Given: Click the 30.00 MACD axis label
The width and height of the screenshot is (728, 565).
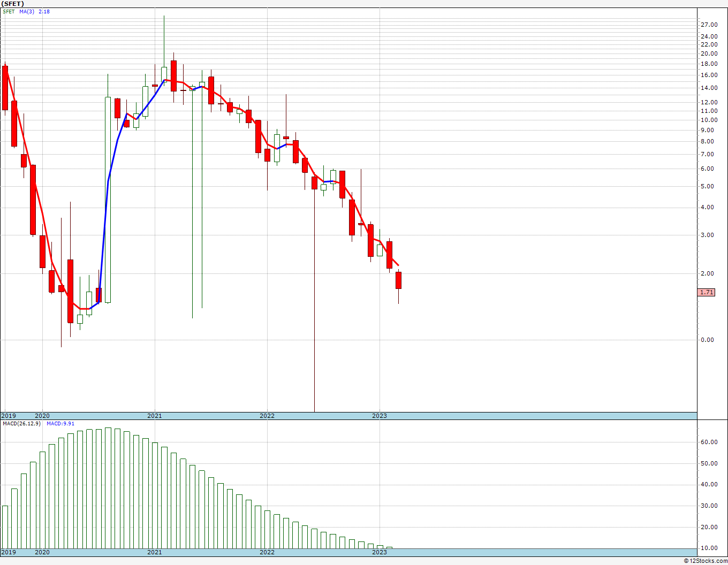Looking at the screenshot, I should tap(709, 506).
